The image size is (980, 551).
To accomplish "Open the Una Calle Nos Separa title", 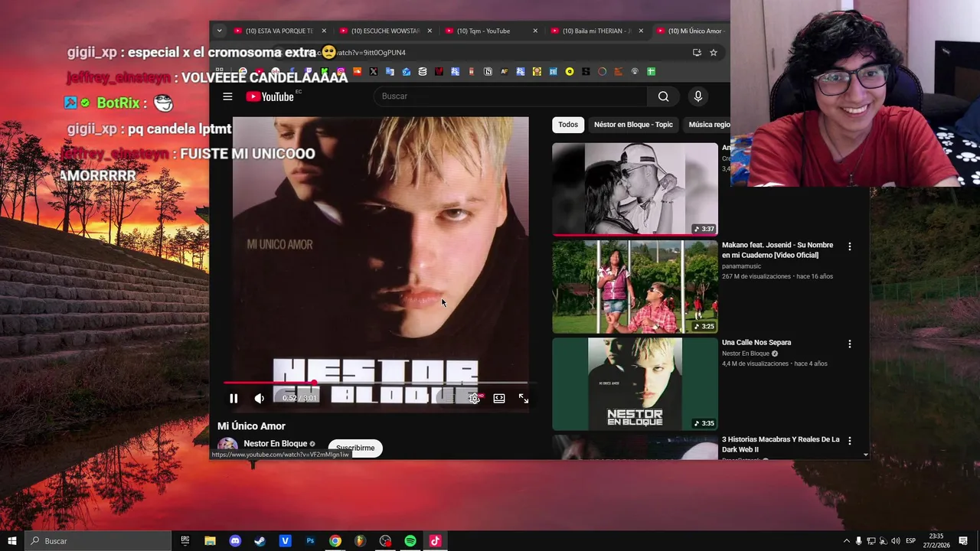I will point(756,342).
